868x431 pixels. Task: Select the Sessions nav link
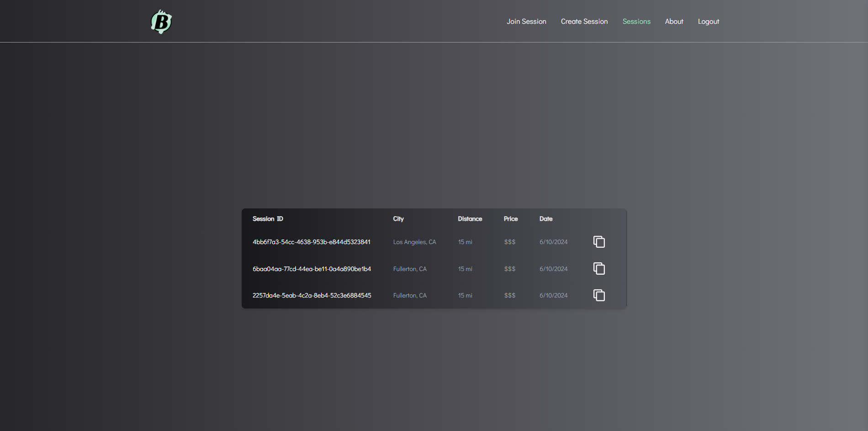point(636,21)
